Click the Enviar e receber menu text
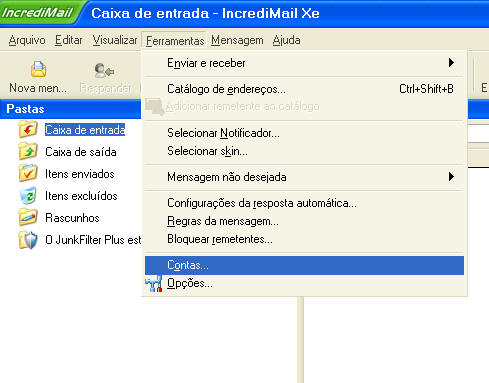Viewport: 489px width, 383px height. 206,63
